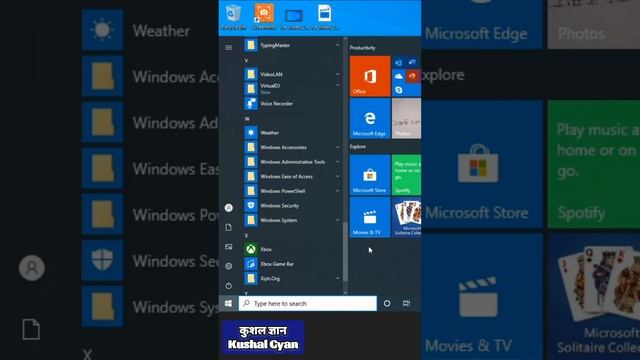Open the small PowerPoint tile
Image resolution: width=640 pixels, height=360 pixels.
[x=413, y=76]
